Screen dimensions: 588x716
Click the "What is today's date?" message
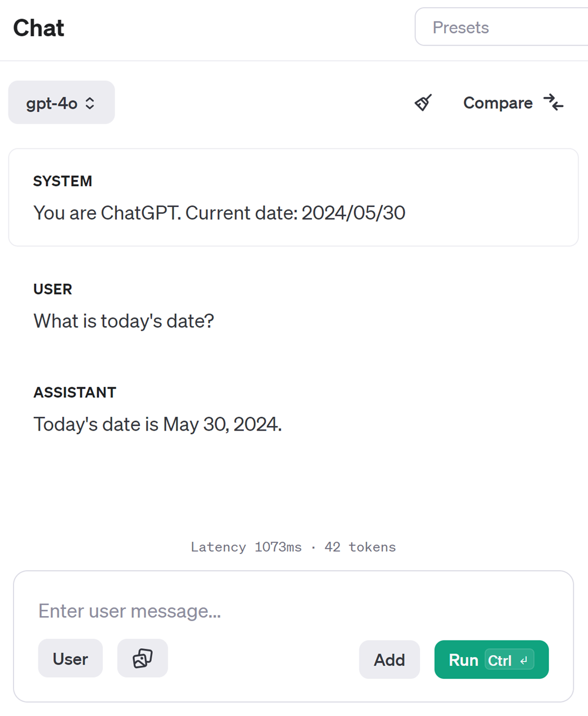pos(124,321)
